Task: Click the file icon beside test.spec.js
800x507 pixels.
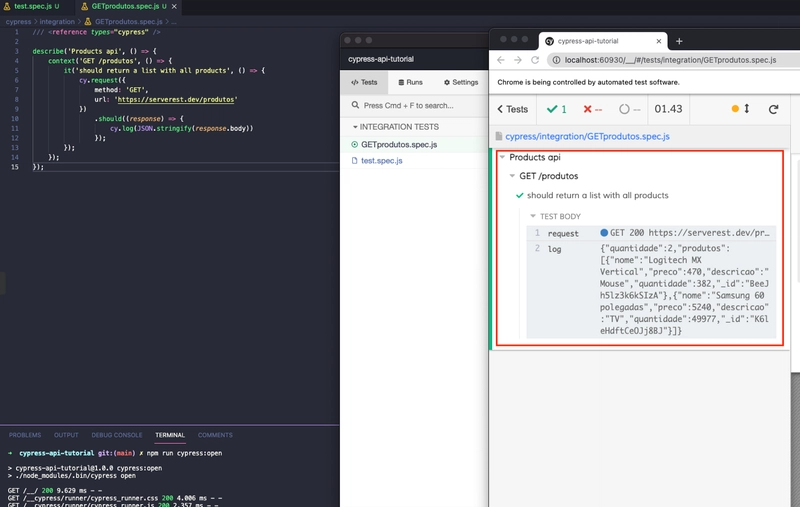Action: tap(355, 161)
